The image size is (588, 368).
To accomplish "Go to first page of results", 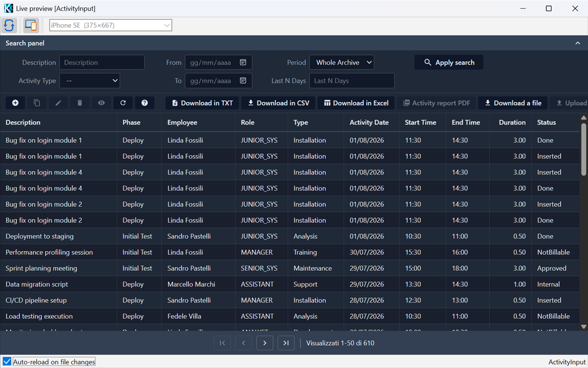I will [222, 343].
